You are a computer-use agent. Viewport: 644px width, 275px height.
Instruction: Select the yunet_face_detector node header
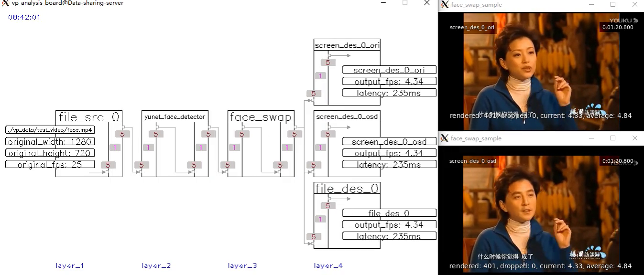click(x=175, y=116)
